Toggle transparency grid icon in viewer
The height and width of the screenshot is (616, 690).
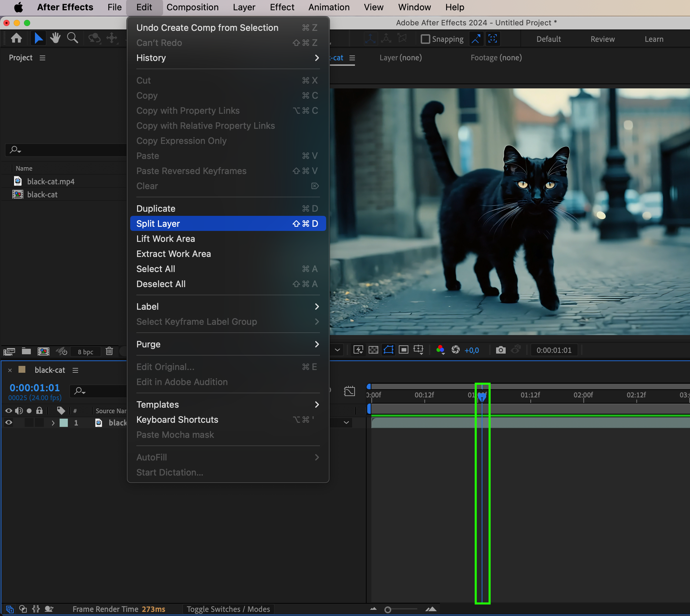373,350
